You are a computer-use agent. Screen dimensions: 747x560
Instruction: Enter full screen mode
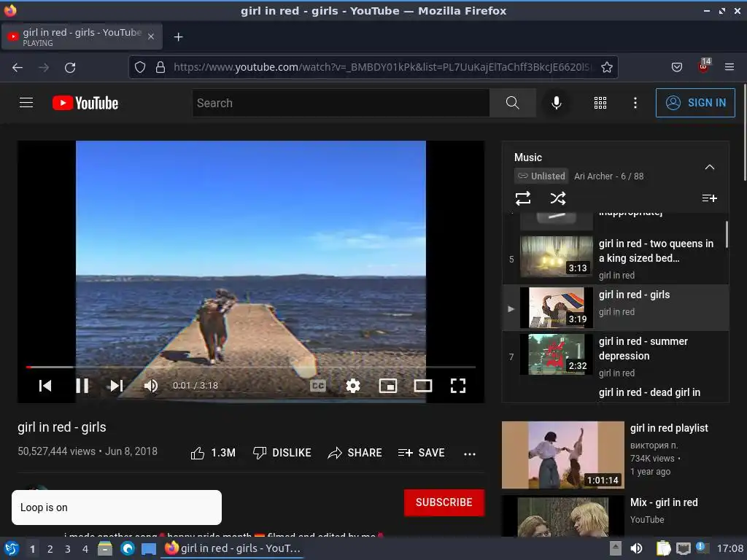(458, 386)
